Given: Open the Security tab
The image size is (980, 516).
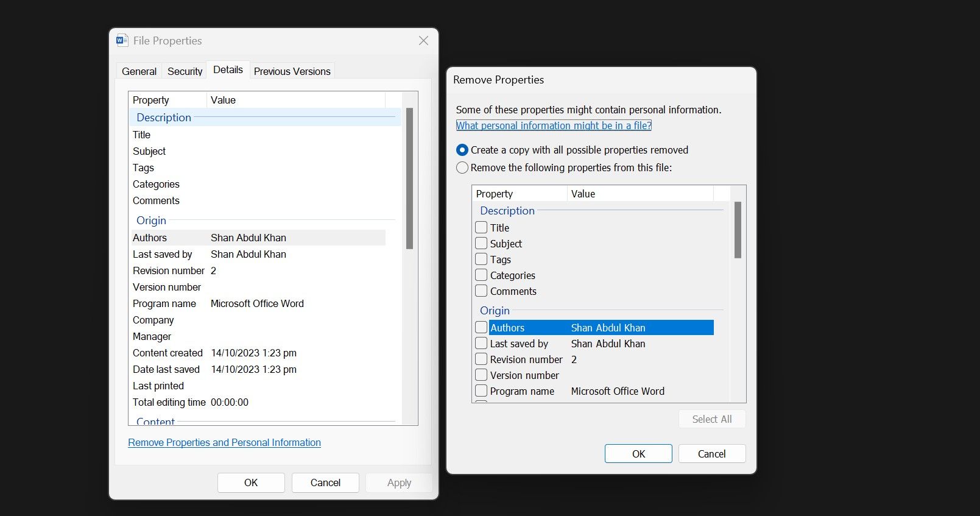Looking at the screenshot, I should coord(185,71).
